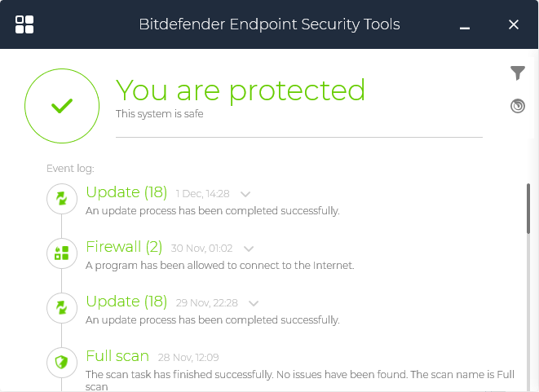Click the scan radar icon below filter
This screenshot has height=392, width=539.
(518, 106)
